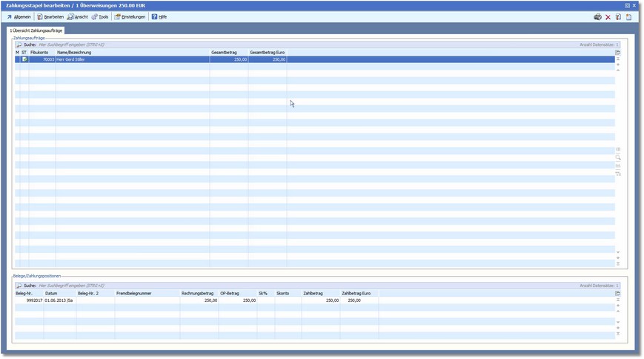644x359 pixels.
Task: Click the magnifier icon beside Zahlungsaufträge grid
Action: (x=618, y=157)
